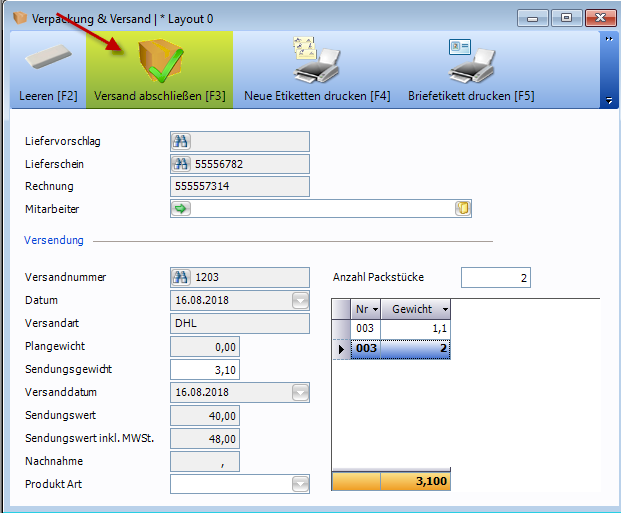Click green arrow icon in Mitarbeiter field
Screen dimensions: 621x513
click(181, 209)
